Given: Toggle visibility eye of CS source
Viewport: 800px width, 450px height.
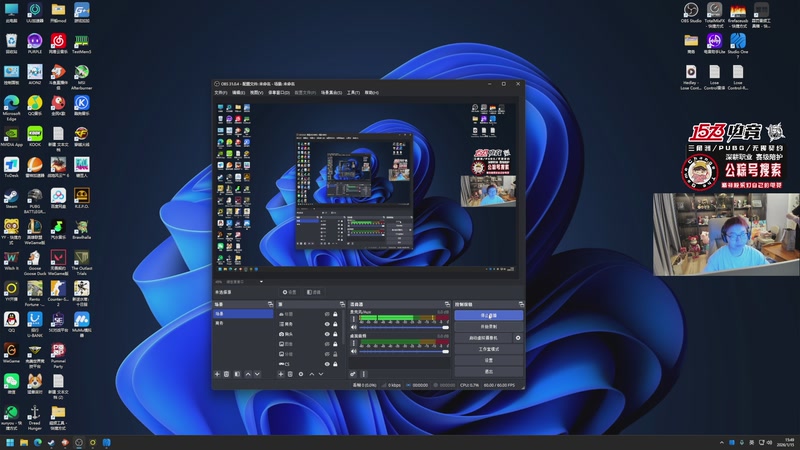Looking at the screenshot, I should click(327, 364).
